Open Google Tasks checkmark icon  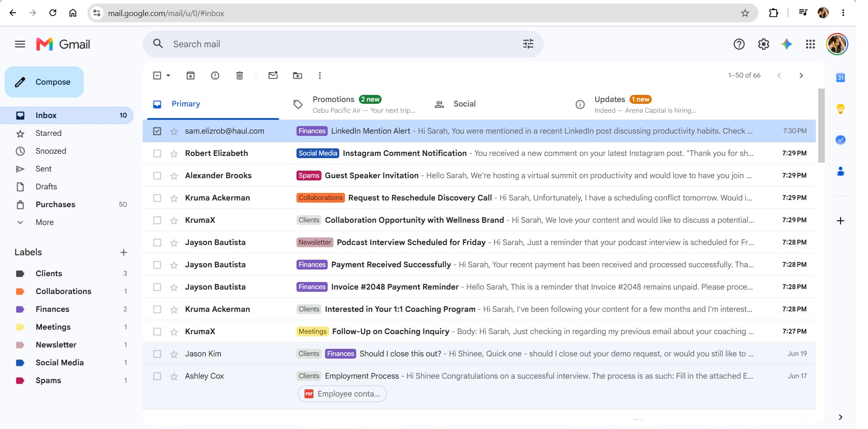click(x=840, y=140)
